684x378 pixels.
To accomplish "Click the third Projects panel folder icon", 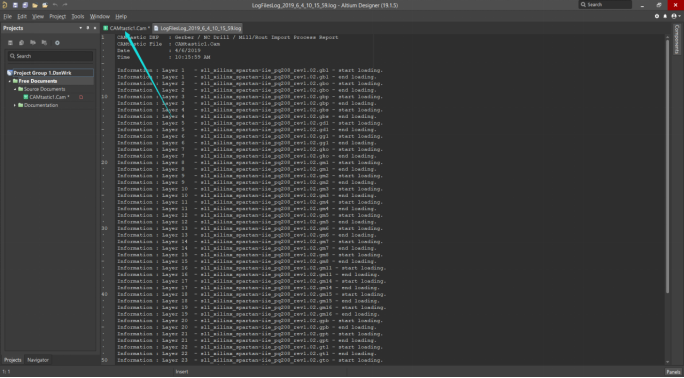I will (33, 43).
